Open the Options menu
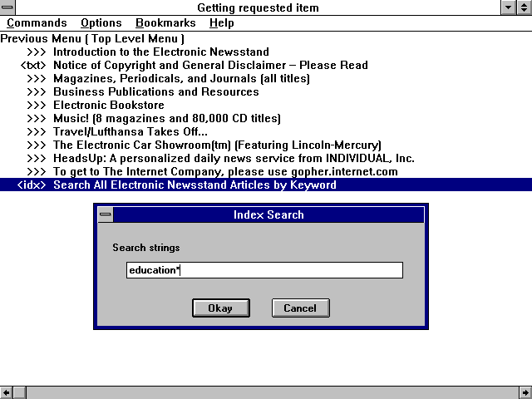The image size is (532, 399). (x=101, y=23)
